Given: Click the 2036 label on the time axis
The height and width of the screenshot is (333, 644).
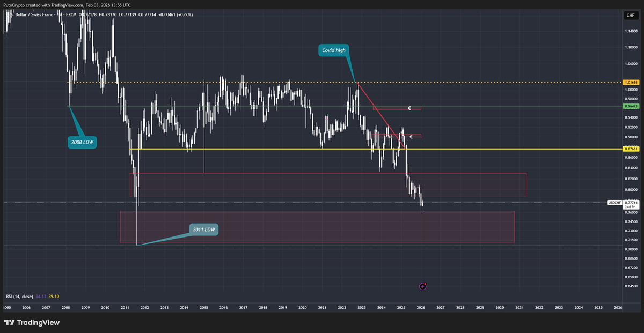Looking at the screenshot, I should pyautogui.click(x=618, y=308).
